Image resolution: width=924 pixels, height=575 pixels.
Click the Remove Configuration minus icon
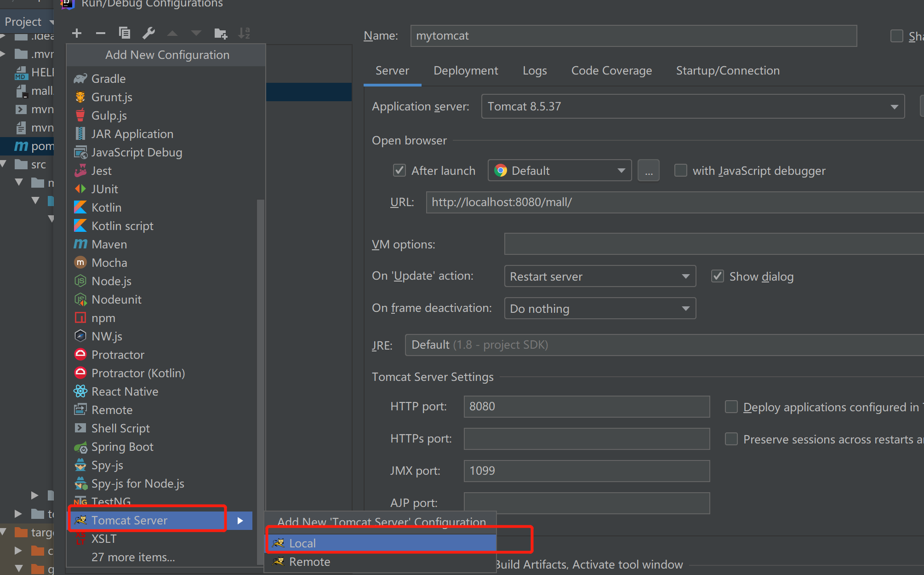click(x=101, y=33)
